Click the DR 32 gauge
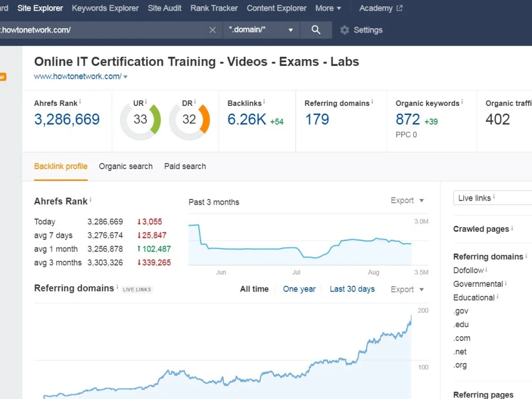Image resolution: width=532 pixels, height=399 pixels. (189, 120)
